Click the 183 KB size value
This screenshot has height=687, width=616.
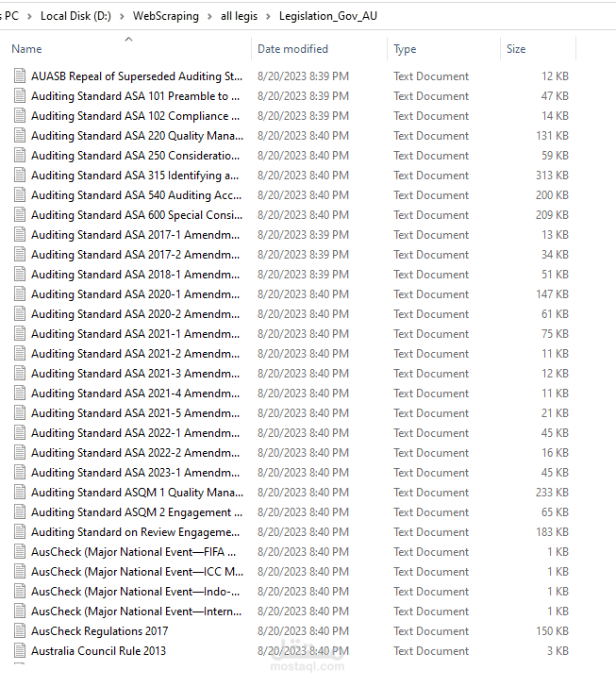point(552,532)
